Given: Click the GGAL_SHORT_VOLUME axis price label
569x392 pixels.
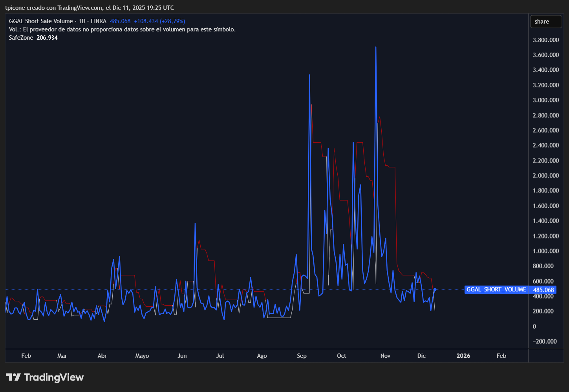Looking at the screenshot, I should point(496,289).
